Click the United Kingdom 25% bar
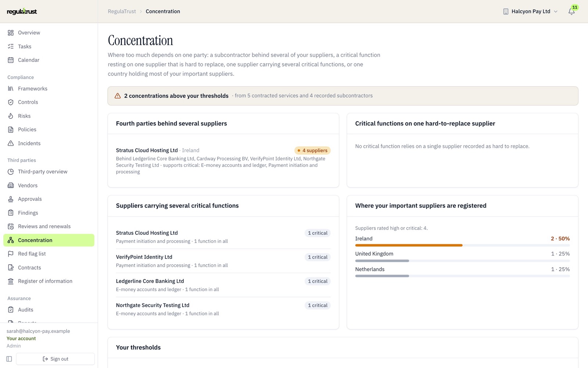588x368 pixels. coord(462,261)
